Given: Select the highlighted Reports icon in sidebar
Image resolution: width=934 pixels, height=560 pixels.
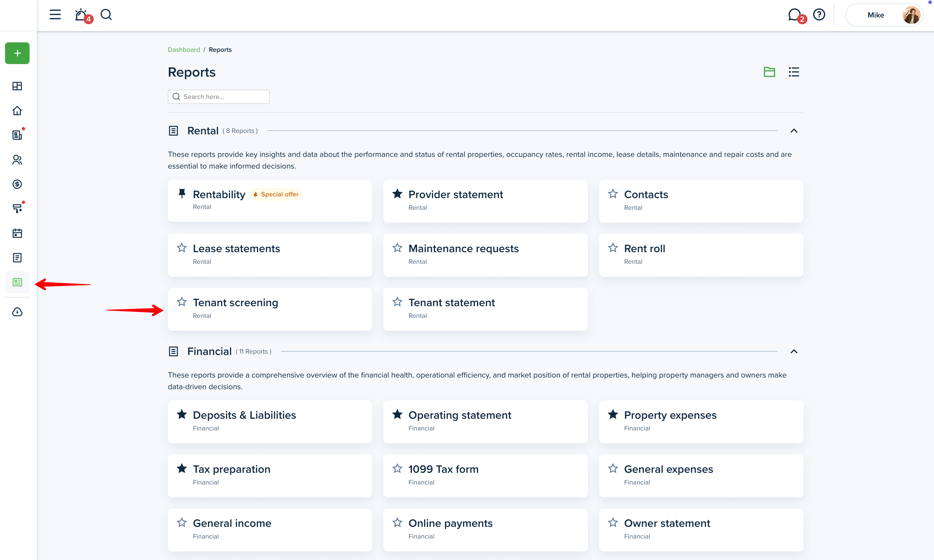Looking at the screenshot, I should click(x=17, y=282).
